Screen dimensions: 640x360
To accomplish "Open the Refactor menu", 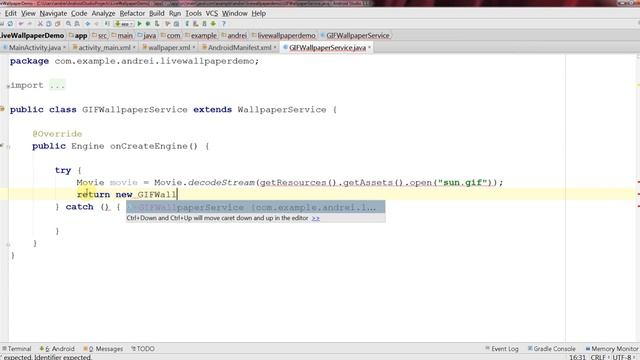I will coord(132,13).
